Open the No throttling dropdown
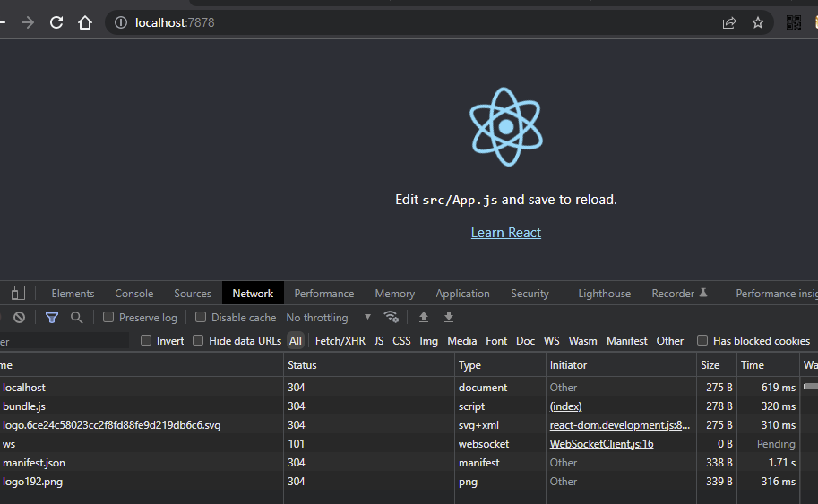Screen dimensions: 818x504 (x=329, y=318)
